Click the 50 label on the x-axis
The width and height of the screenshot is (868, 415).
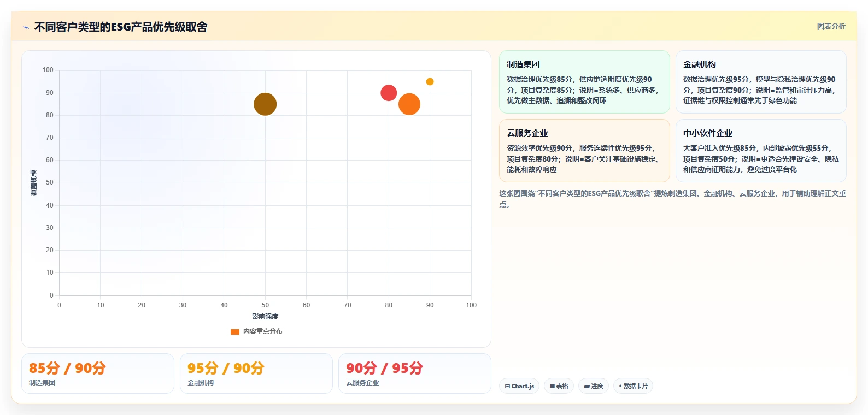coord(265,305)
